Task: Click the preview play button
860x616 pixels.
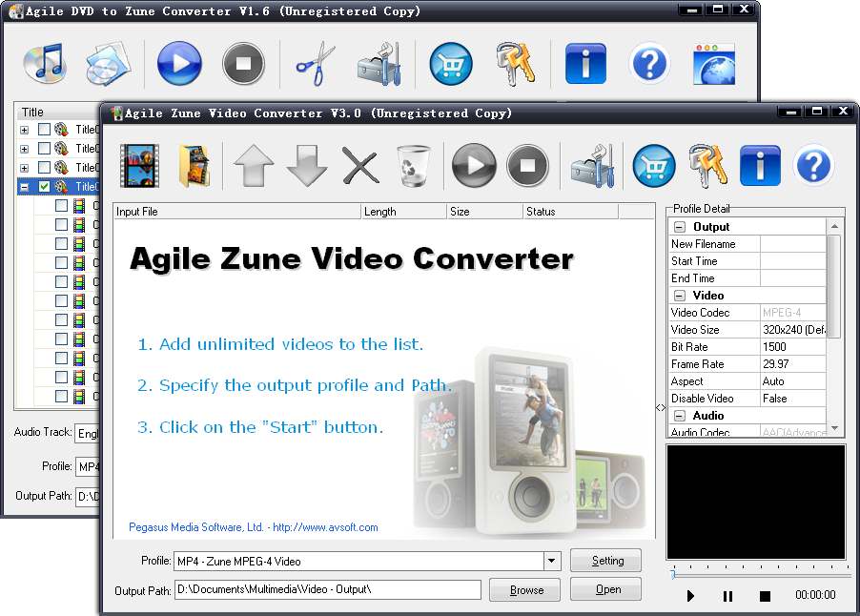Action: point(690,596)
